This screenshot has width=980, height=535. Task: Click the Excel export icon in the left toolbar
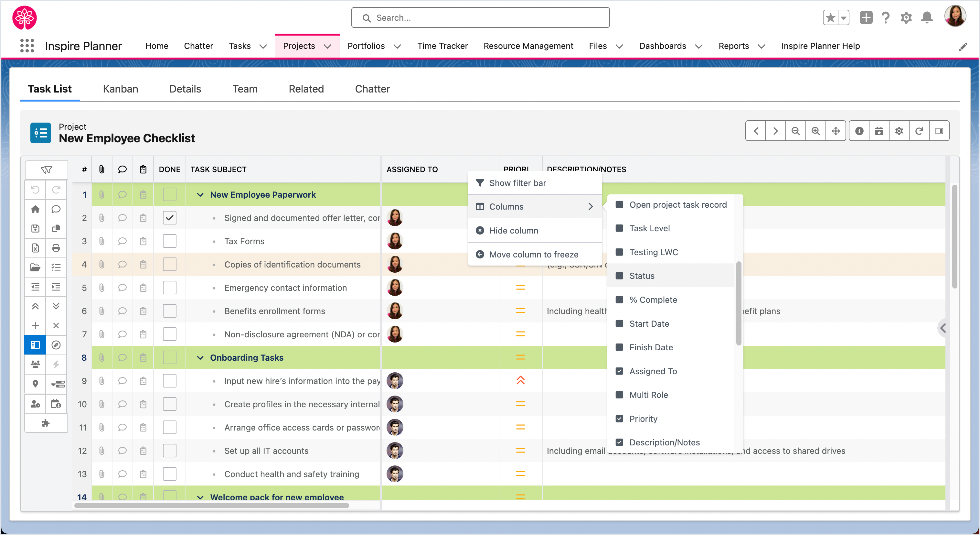pyautogui.click(x=35, y=248)
